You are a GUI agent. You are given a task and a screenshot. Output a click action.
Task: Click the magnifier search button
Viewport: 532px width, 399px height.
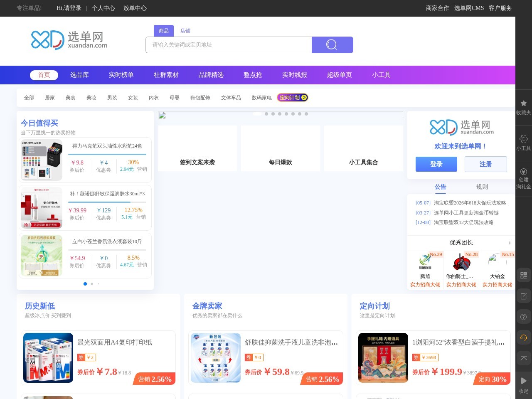(332, 45)
